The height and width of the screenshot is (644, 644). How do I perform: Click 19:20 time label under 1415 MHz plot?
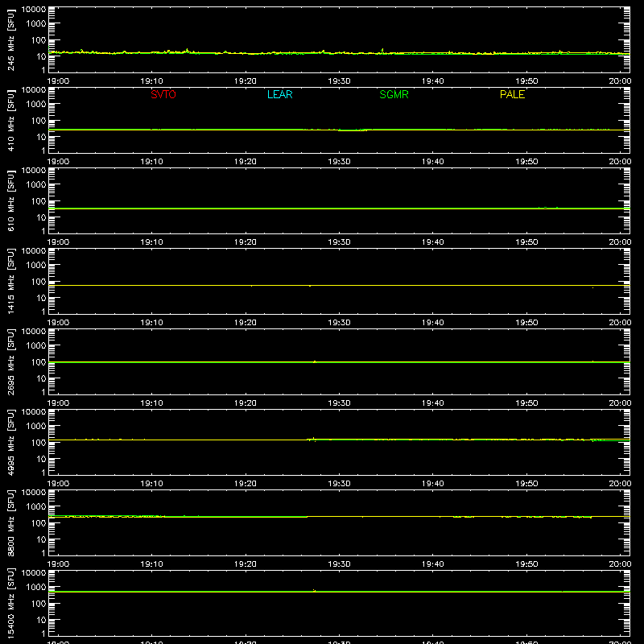pos(246,323)
